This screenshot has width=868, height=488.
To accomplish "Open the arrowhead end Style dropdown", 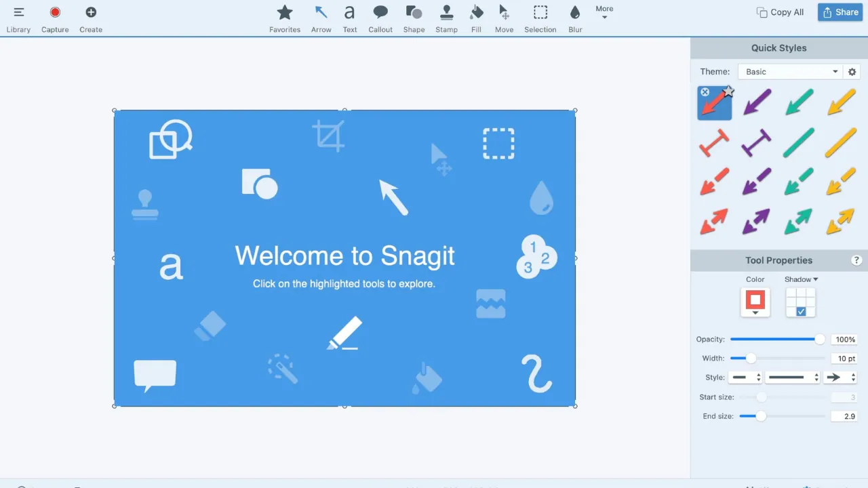I will (840, 378).
